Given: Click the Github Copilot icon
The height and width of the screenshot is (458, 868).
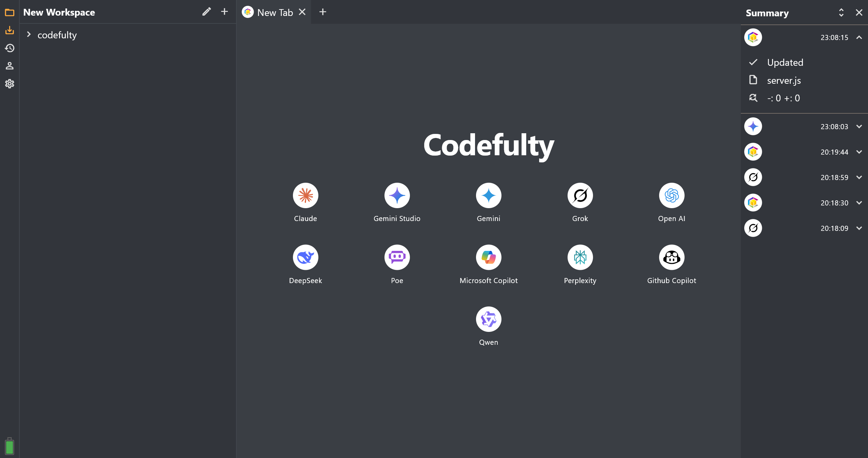Looking at the screenshot, I should tap(671, 257).
